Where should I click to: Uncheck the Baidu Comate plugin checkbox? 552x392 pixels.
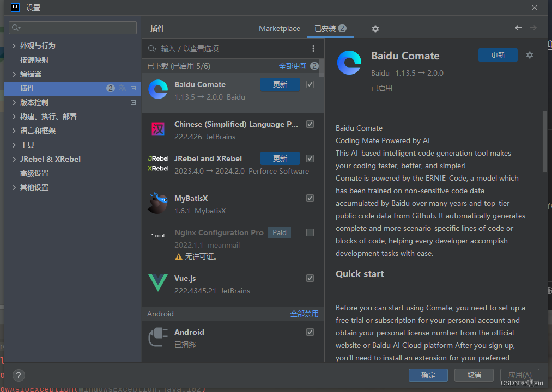(310, 84)
